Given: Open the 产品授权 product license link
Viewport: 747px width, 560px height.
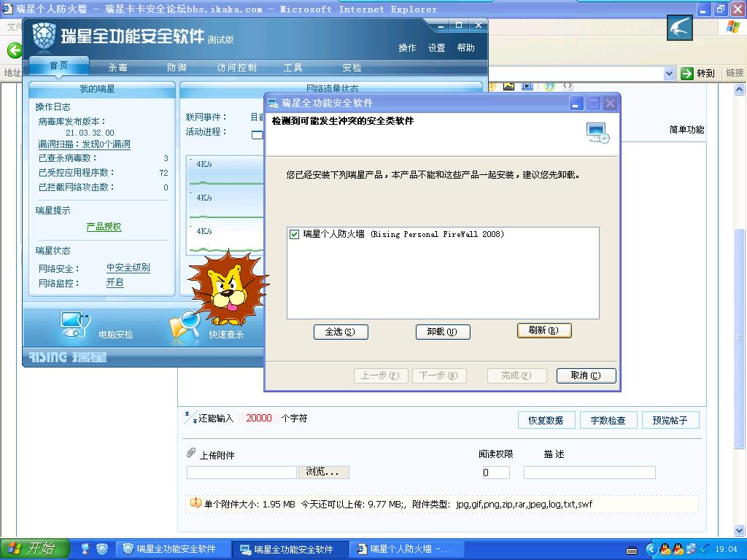Looking at the screenshot, I should click(104, 227).
